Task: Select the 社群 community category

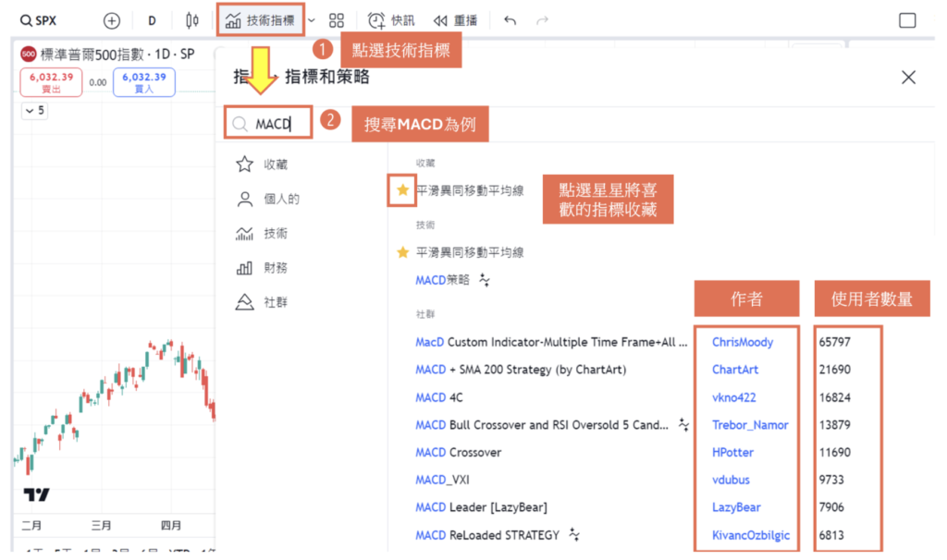Action: click(x=262, y=302)
